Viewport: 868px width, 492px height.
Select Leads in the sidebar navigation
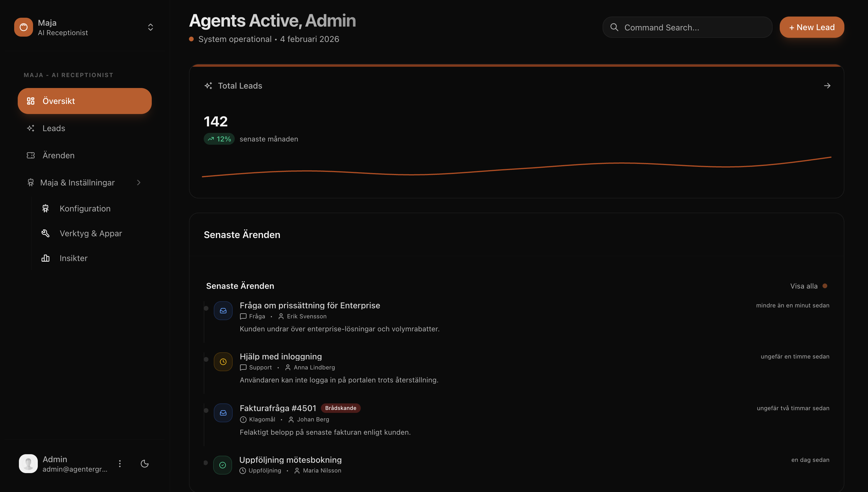[x=54, y=128]
